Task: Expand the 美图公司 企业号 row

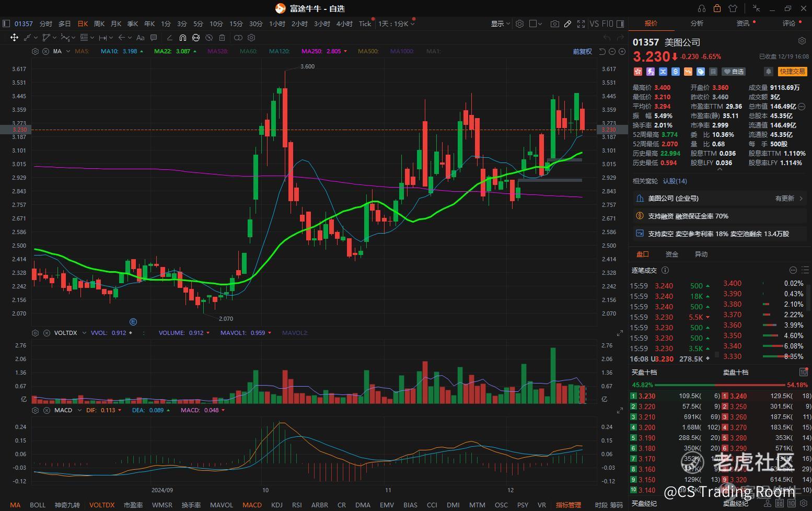Action: (719, 199)
